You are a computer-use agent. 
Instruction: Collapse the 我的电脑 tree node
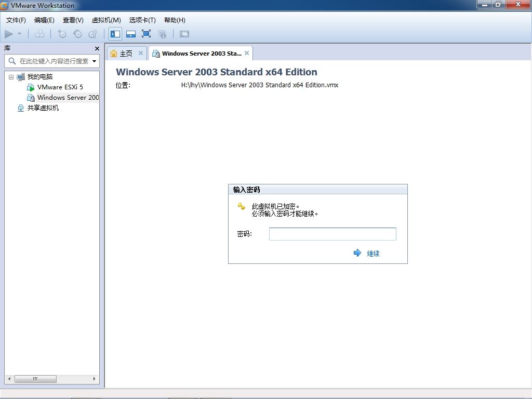(11, 77)
